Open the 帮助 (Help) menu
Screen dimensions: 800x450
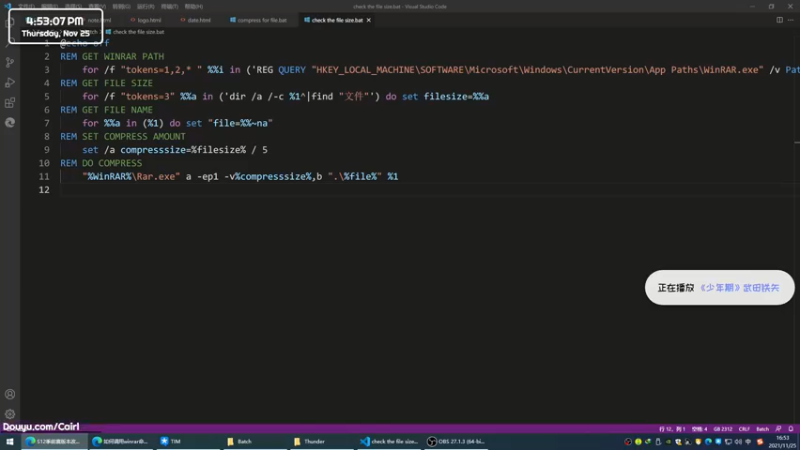pyautogui.click(x=193, y=7)
